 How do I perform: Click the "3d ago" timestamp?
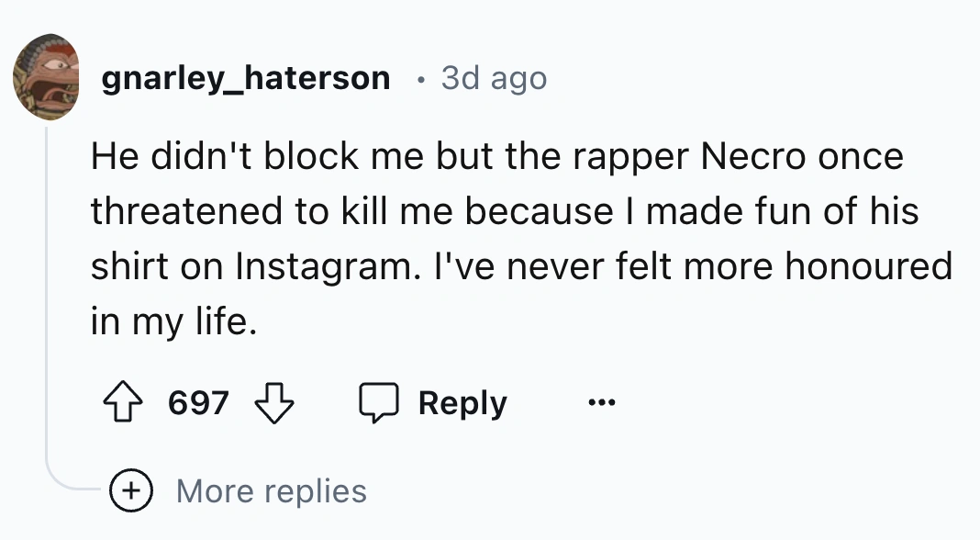point(494,78)
